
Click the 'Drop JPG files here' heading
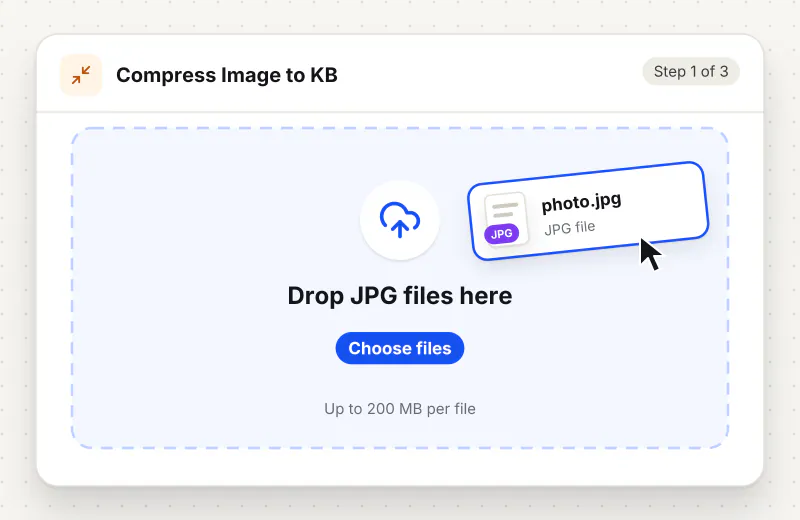pyautogui.click(x=400, y=295)
